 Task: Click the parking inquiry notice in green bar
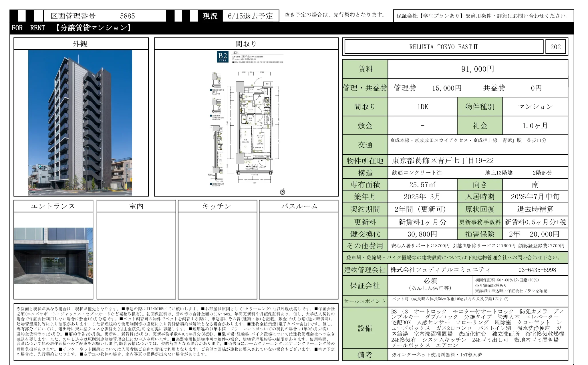coord(455,258)
